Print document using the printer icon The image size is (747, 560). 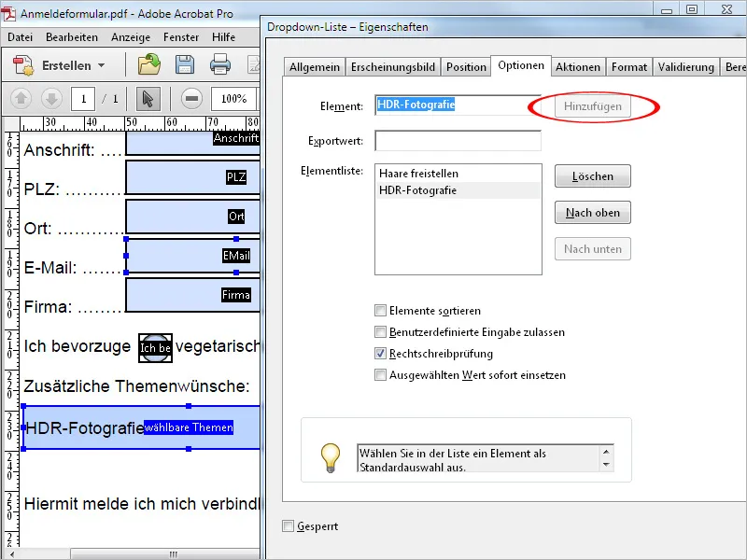[219, 64]
